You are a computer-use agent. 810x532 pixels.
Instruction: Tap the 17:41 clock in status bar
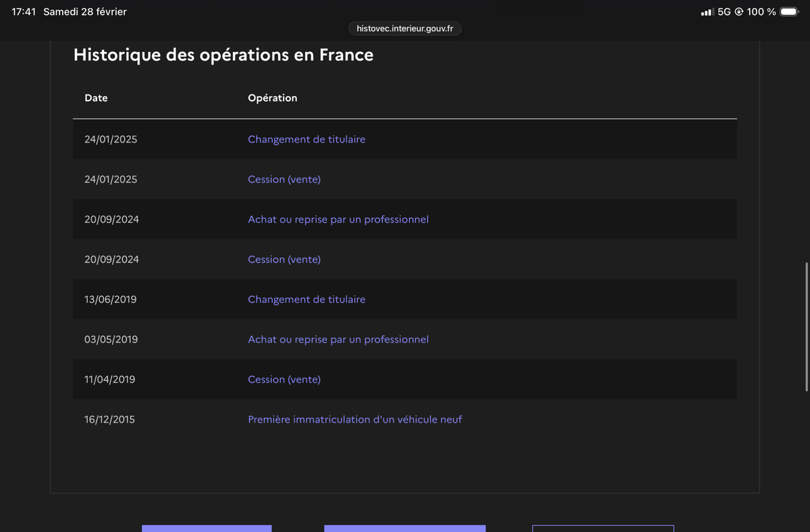coord(24,11)
